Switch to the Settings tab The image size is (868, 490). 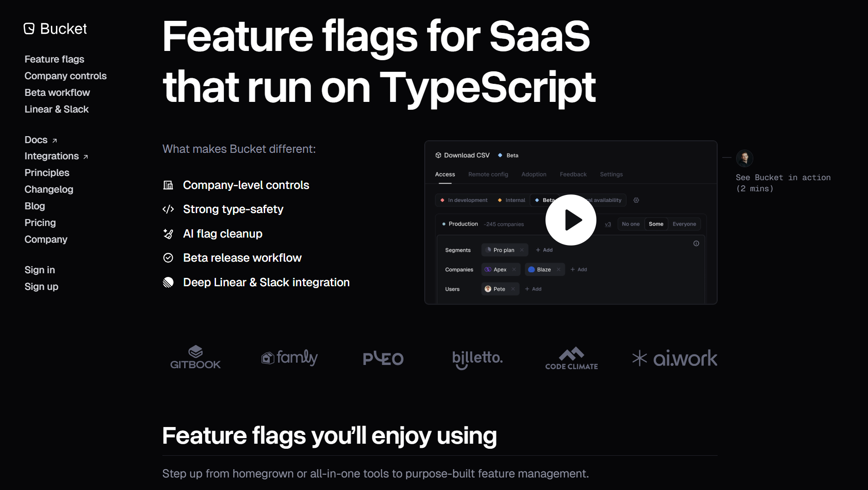[611, 175]
